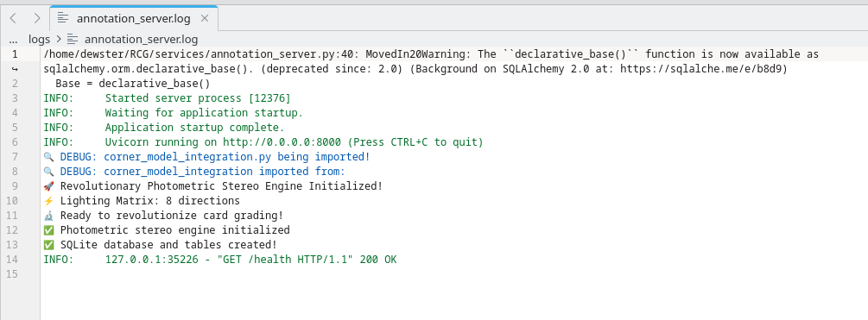This screenshot has height=320, width=868.
Task: Click 'Waiting for application startup.' line
Action: click(x=204, y=113)
